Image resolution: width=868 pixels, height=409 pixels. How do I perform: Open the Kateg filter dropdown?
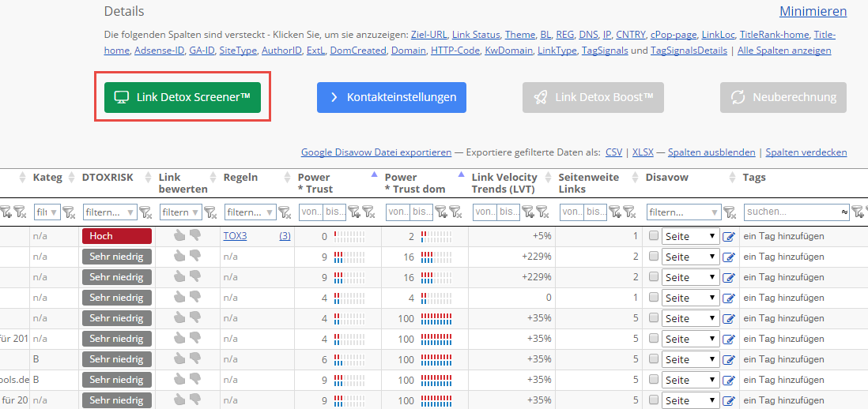click(x=47, y=212)
